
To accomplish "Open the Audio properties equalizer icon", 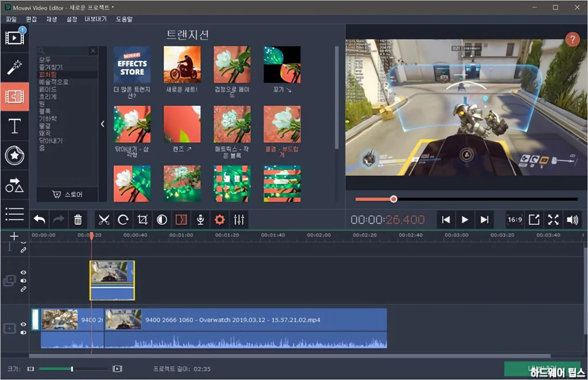I will pos(239,220).
